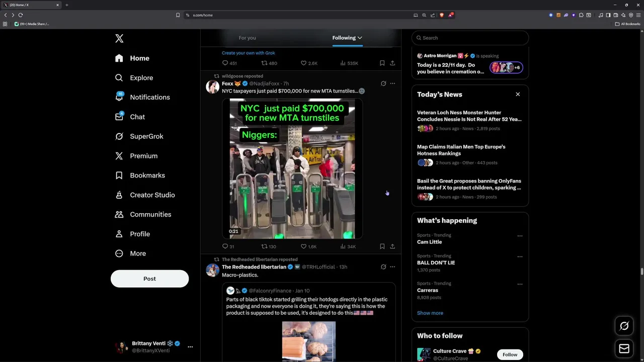Open Creator Studio in sidebar
644x362 pixels.
pyautogui.click(x=145, y=195)
